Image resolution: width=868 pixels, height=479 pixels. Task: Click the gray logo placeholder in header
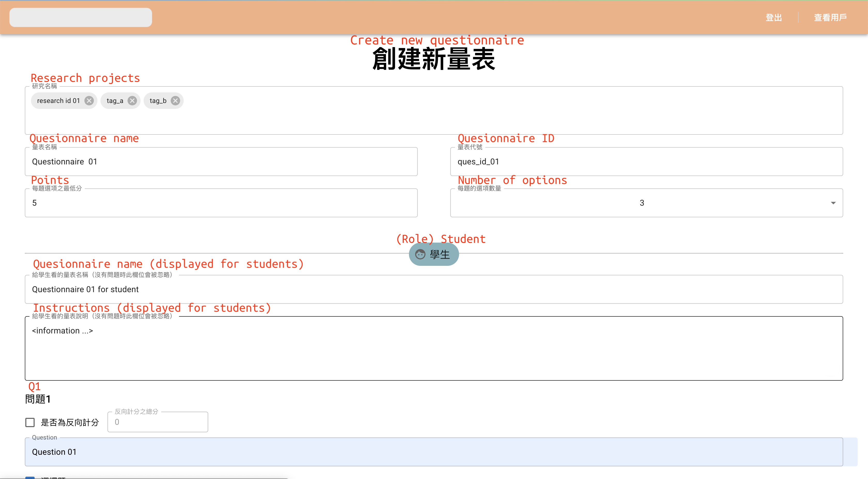[81, 17]
